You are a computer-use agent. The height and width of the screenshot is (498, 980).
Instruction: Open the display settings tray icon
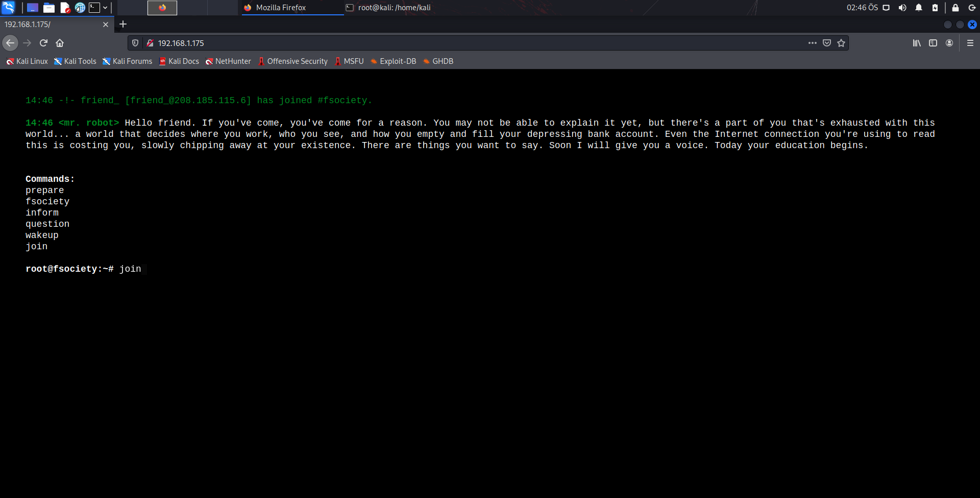coord(886,8)
